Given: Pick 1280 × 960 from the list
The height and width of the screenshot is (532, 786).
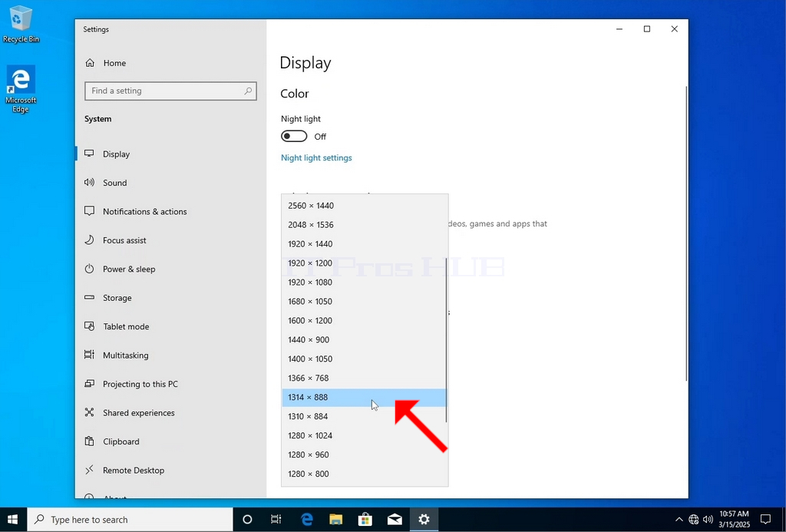Looking at the screenshot, I should pos(364,454).
